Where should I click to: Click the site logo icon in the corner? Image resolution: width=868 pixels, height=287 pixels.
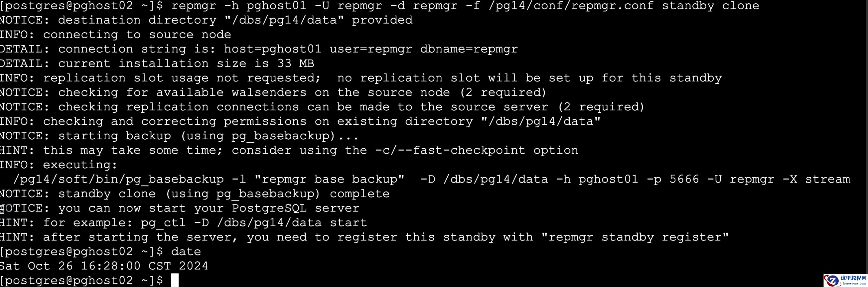point(831,280)
